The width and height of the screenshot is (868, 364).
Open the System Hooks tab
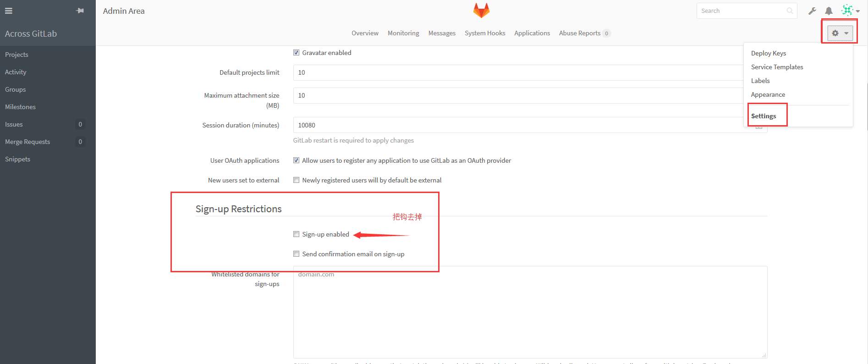[485, 33]
